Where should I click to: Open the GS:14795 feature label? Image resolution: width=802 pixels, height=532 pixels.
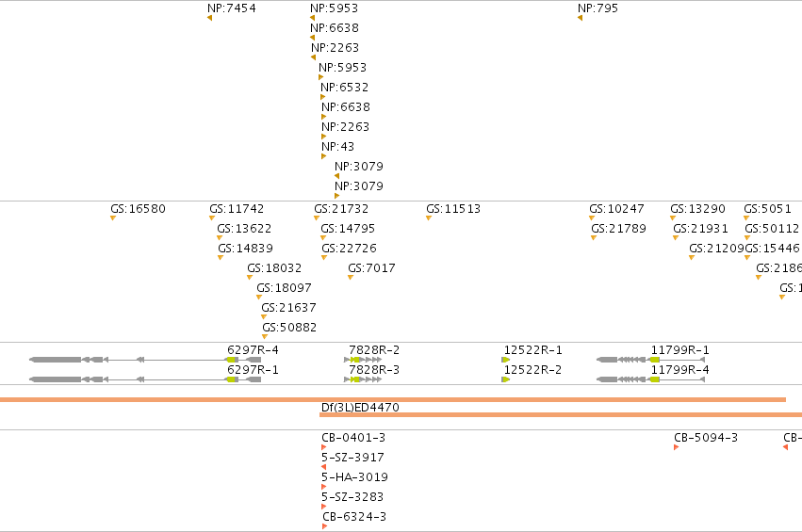coord(348,229)
